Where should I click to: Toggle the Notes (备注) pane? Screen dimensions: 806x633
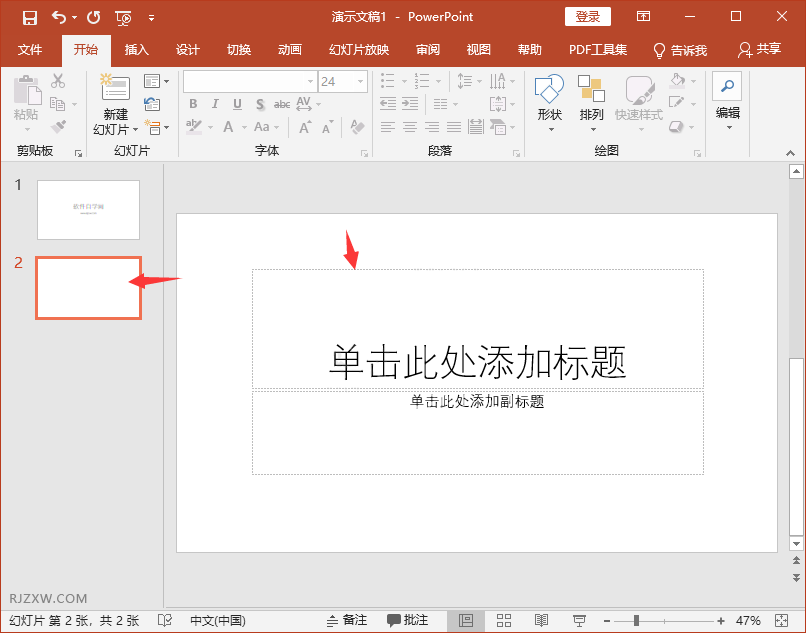[347, 621]
